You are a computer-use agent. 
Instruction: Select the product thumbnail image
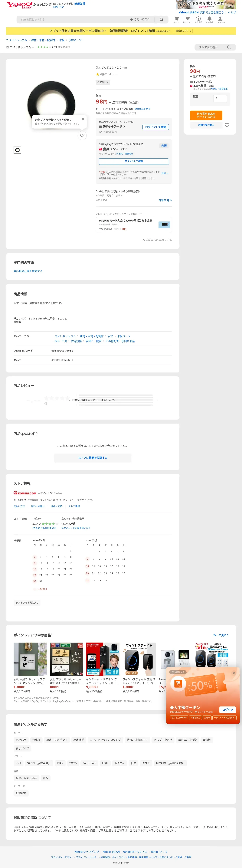point(17,150)
